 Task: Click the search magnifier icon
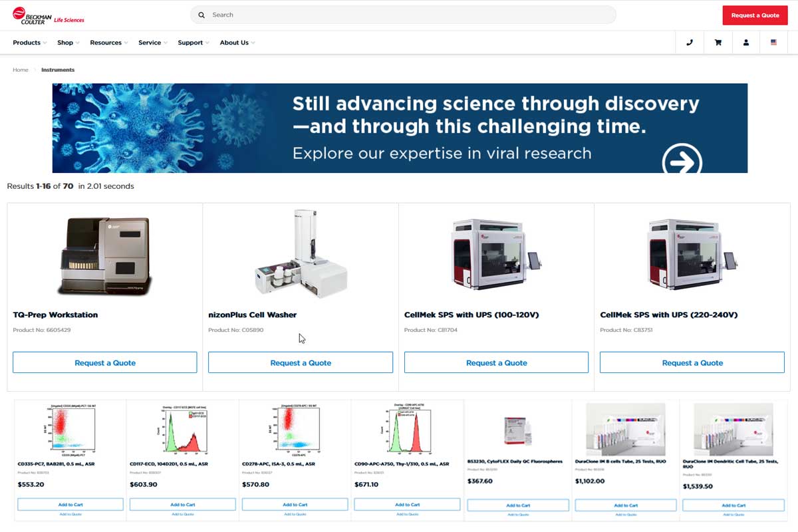[x=201, y=15]
